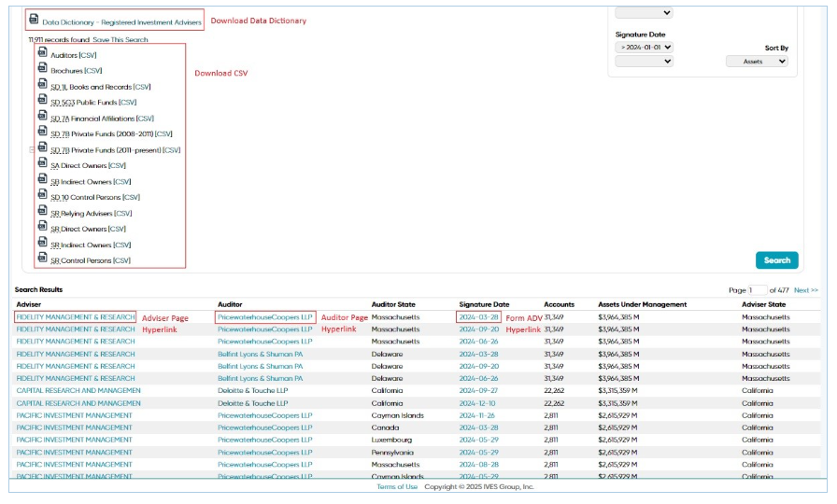The image size is (837, 504).
Task: Open the Form ADV dated 2024-12-10
Action: [477, 403]
